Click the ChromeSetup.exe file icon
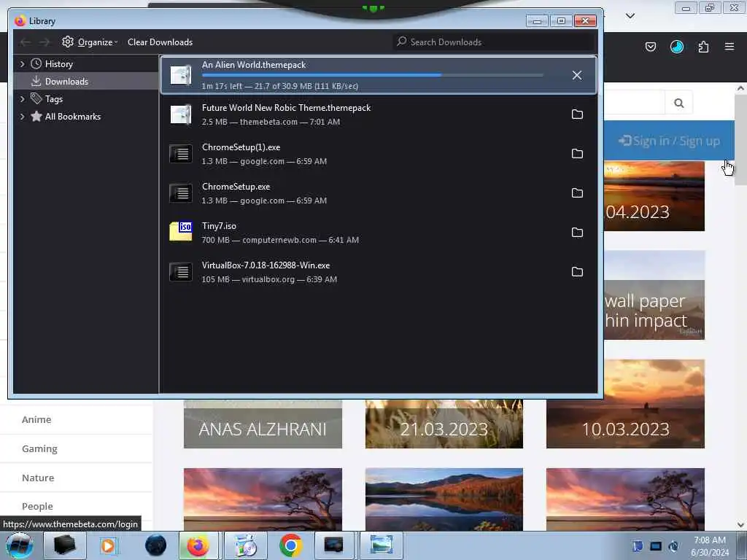 (181, 192)
